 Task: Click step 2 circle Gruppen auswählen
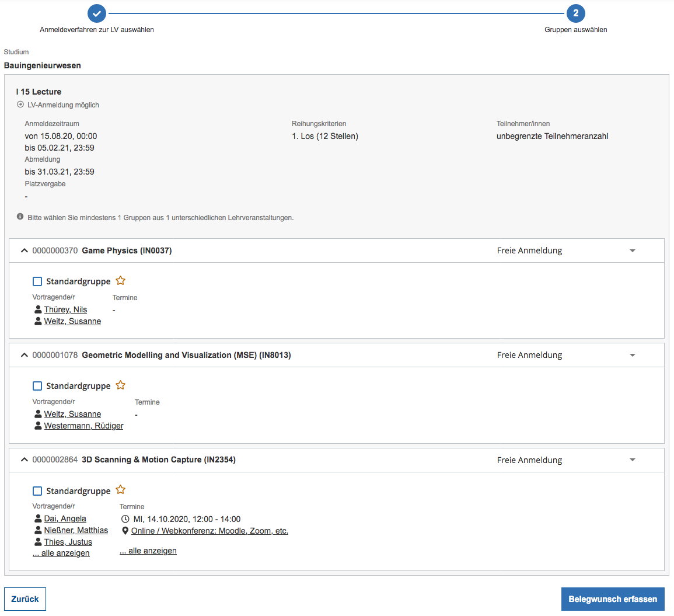[575, 13]
